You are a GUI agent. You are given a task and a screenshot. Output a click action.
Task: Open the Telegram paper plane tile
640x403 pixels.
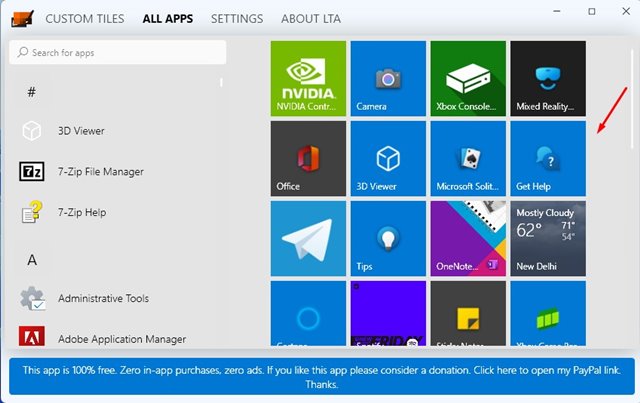tap(308, 238)
